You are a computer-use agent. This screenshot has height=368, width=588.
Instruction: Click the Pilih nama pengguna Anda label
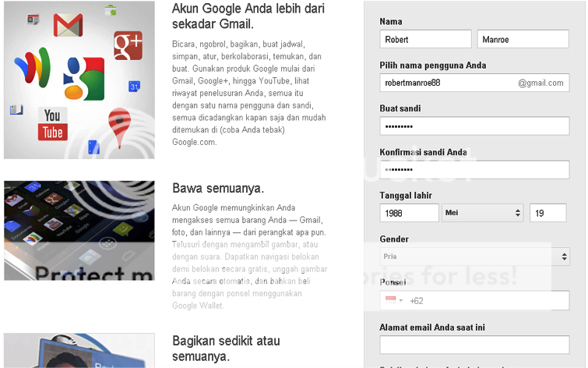[433, 65]
